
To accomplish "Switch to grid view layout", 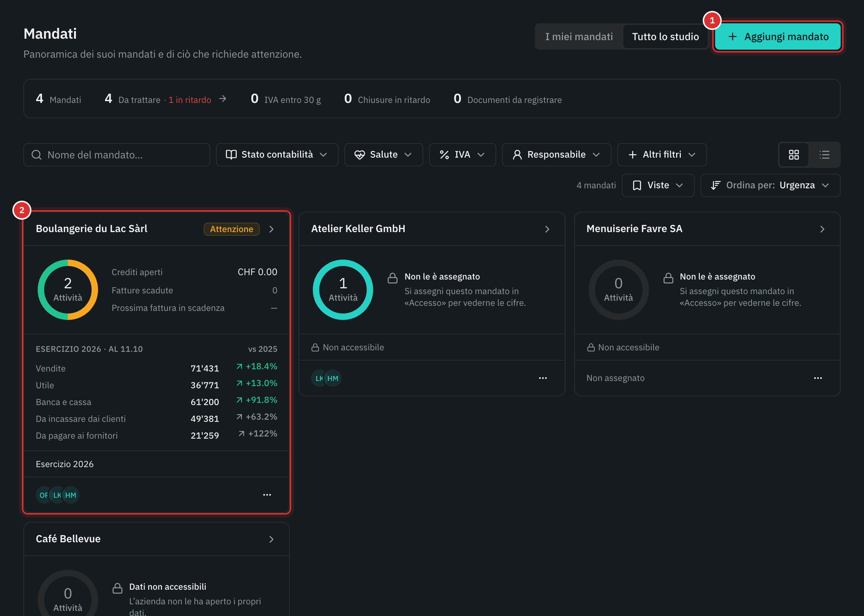I will (794, 155).
